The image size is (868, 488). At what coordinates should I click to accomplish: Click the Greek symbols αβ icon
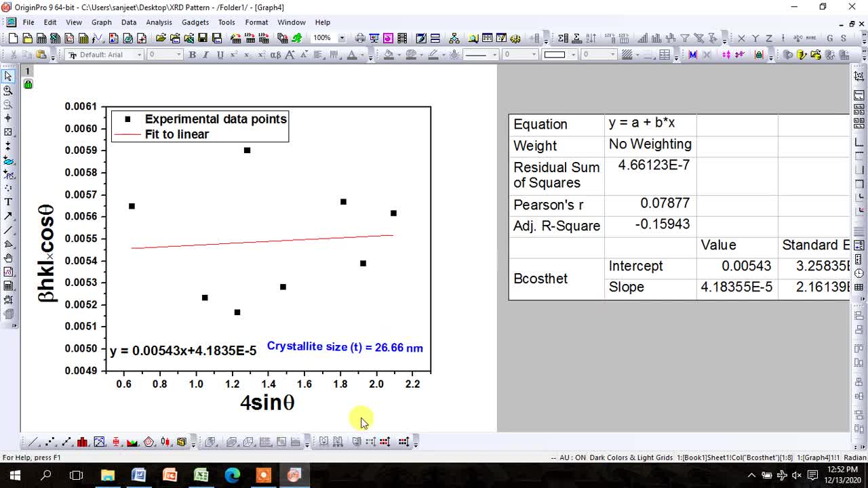(x=276, y=55)
